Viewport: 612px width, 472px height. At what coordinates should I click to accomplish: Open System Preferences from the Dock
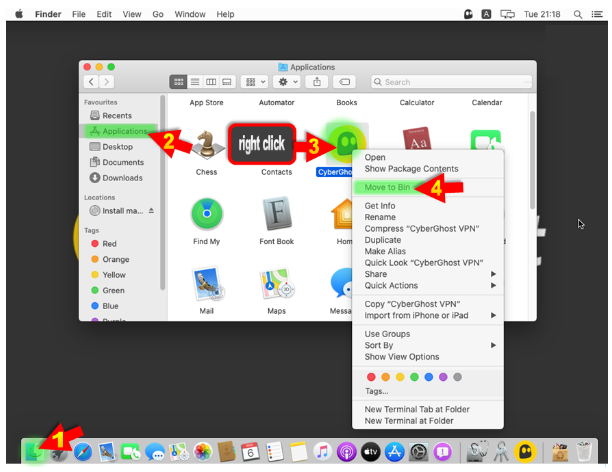click(x=418, y=452)
